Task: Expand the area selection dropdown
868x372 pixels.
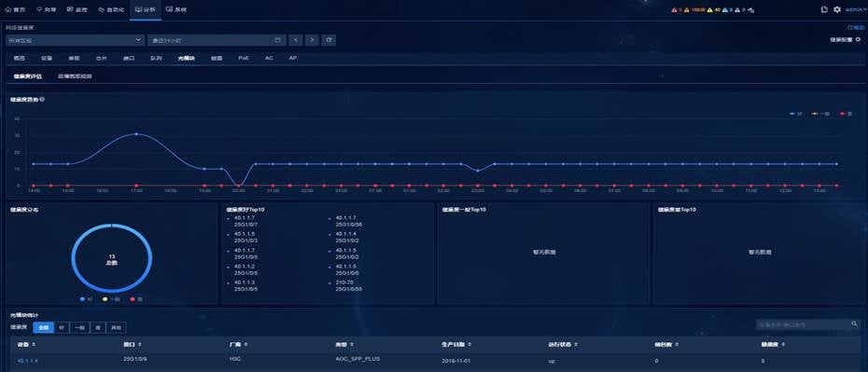Action: click(x=76, y=40)
